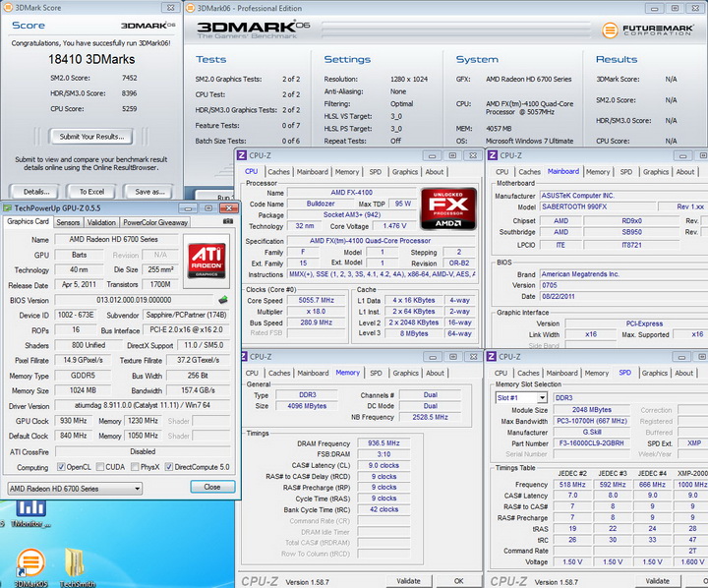Open the TMonitor desktop icon
Viewport: 708px width, 588px height.
pos(30,514)
